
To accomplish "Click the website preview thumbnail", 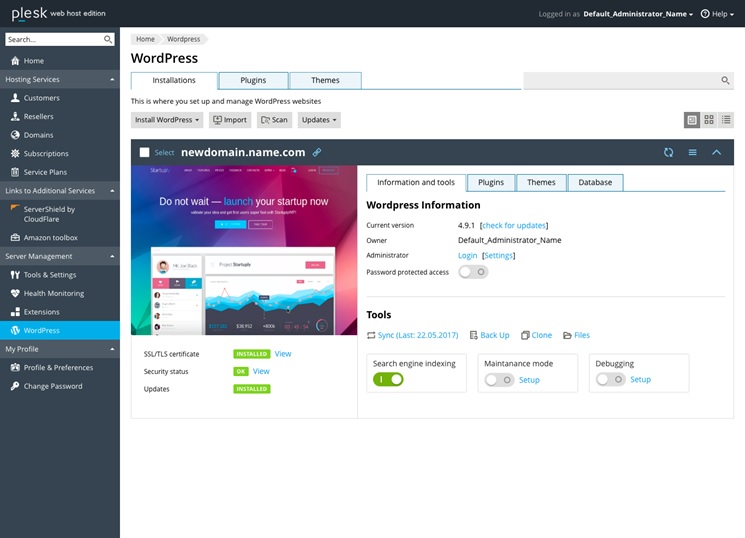I will [x=244, y=250].
